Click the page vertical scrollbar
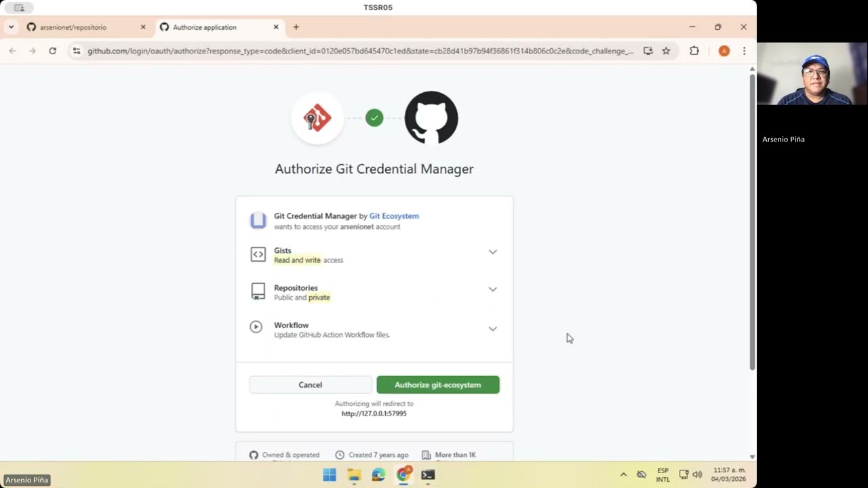This screenshot has width=868, height=488. click(x=752, y=222)
